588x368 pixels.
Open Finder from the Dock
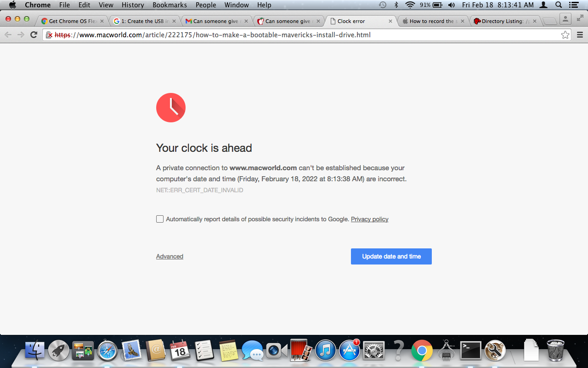click(x=34, y=351)
